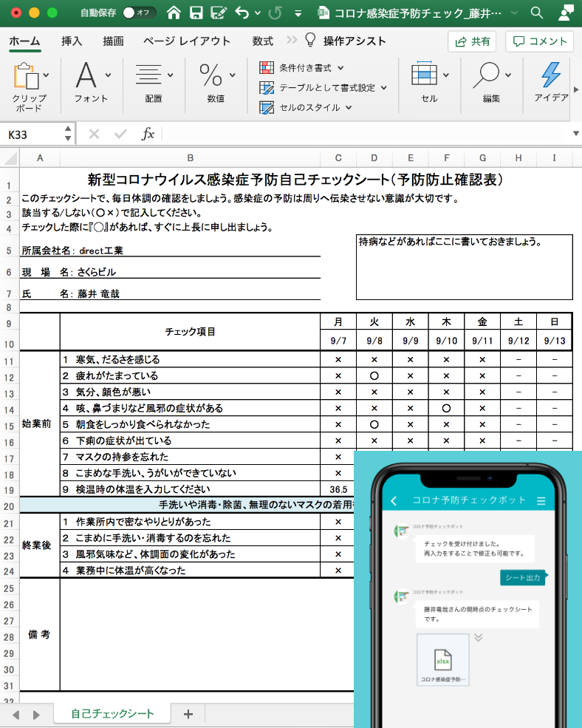Click the ○ under 9/10 for 咳、鼻づまり row
This screenshot has height=728, width=582.
[x=447, y=409]
